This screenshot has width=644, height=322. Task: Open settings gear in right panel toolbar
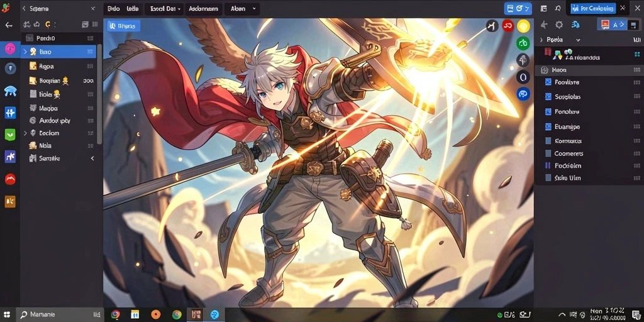click(559, 25)
